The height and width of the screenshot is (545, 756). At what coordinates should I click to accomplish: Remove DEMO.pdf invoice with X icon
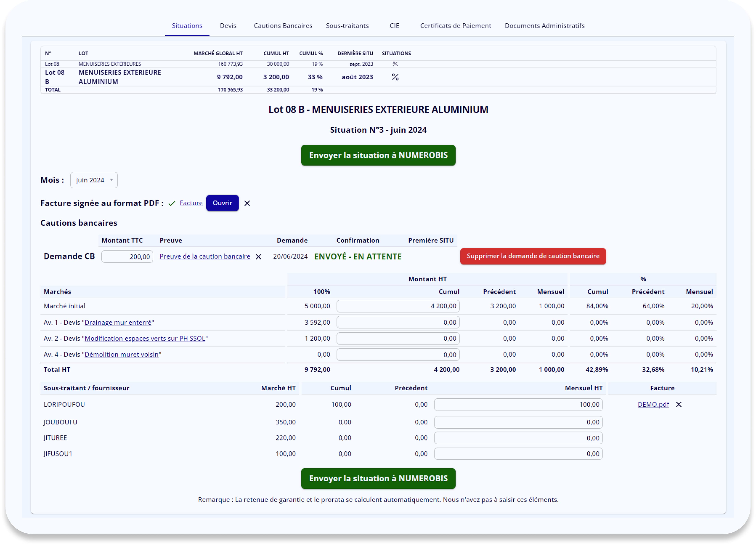[679, 404]
